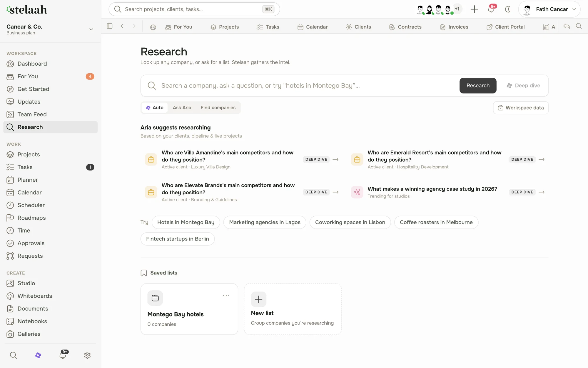The width and height of the screenshot is (588, 368).
Task: Open Approvals in the sidebar
Action: (x=50, y=243)
